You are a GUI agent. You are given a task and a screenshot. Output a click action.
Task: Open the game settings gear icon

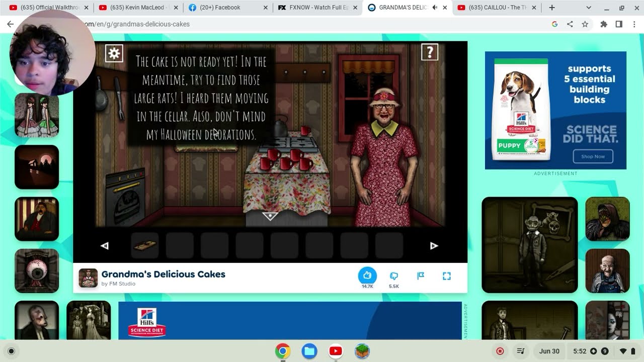click(x=114, y=53)
